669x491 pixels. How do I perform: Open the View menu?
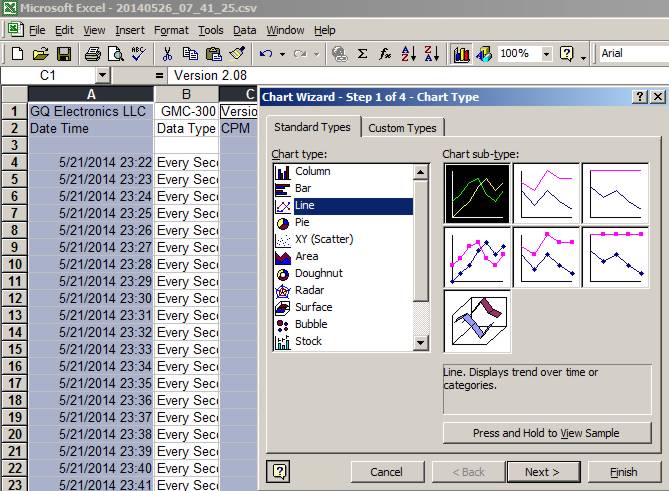coord(94,30)
